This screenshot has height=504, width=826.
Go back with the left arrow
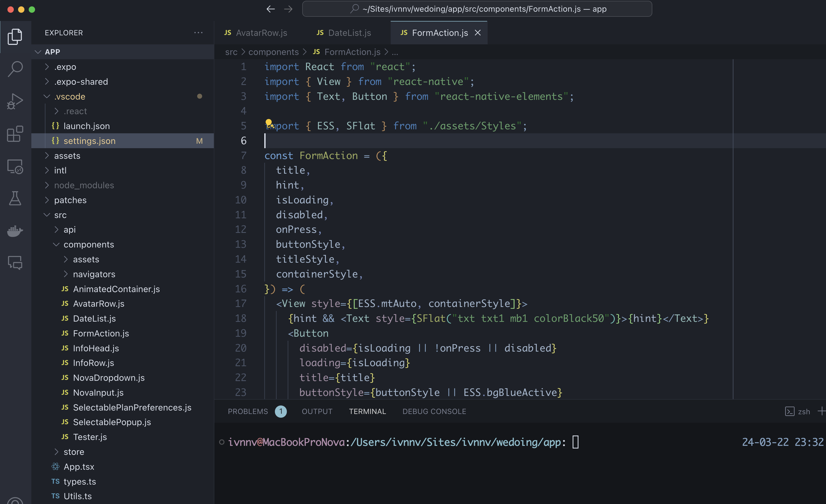click(x=271, y=9)
